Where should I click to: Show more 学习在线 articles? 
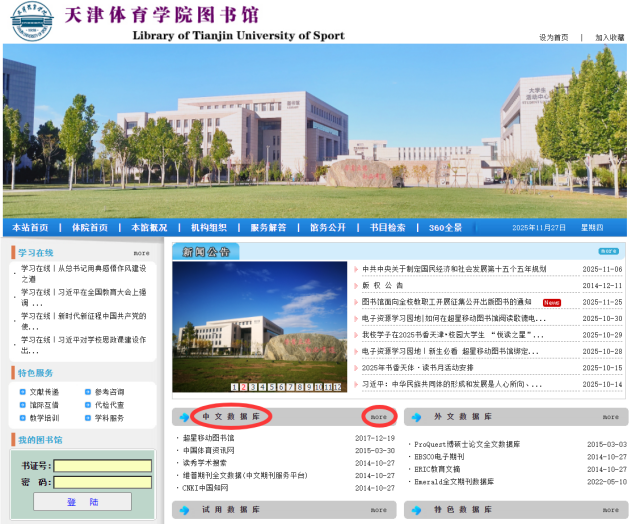point(141,253)
